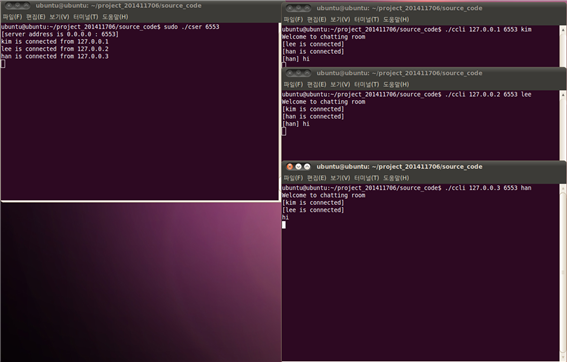
Task: Open 도움말(H) menu in han client terminal
Action: [x=396, y=178]
